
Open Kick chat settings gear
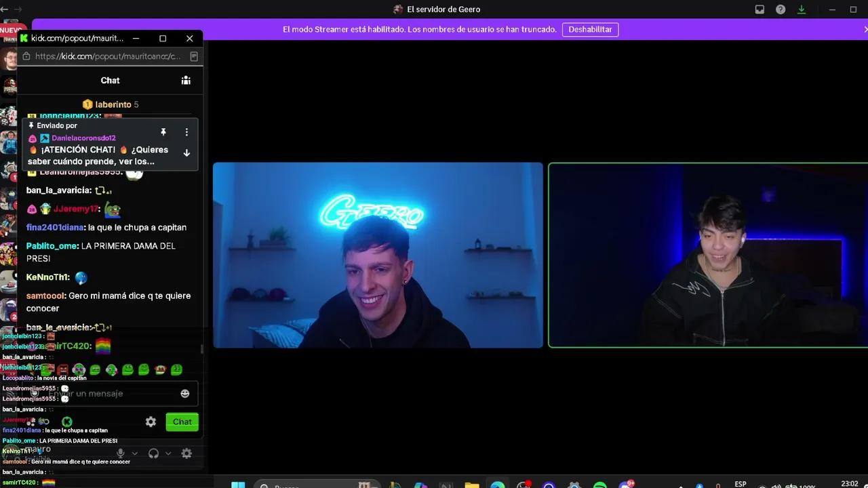(151, 422)
